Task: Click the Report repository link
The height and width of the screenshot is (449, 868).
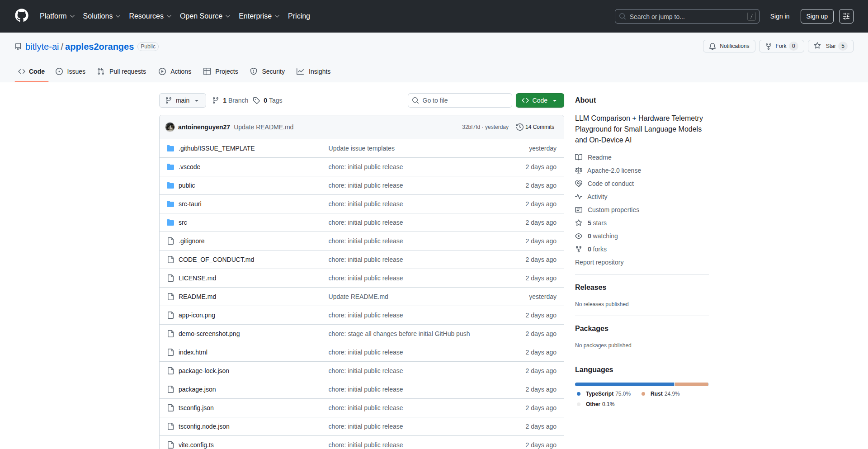Action: (599, 262)
